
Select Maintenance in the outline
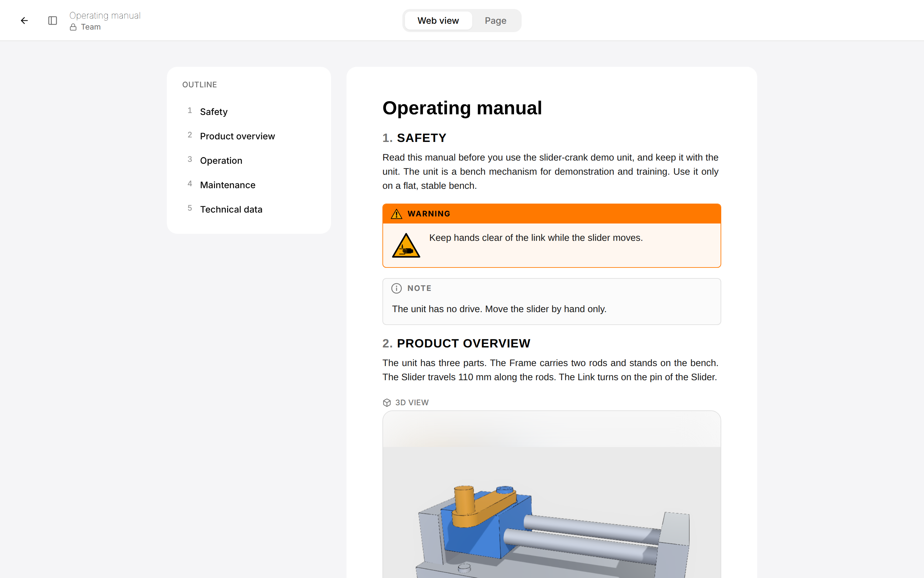tap(249, 185)
